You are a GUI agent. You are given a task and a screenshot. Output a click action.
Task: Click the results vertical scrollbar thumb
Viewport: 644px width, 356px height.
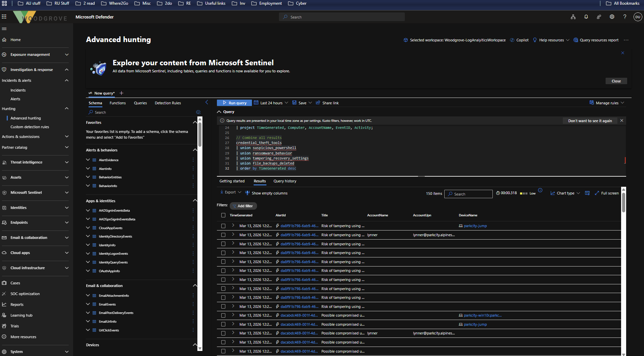coord(623,202)
